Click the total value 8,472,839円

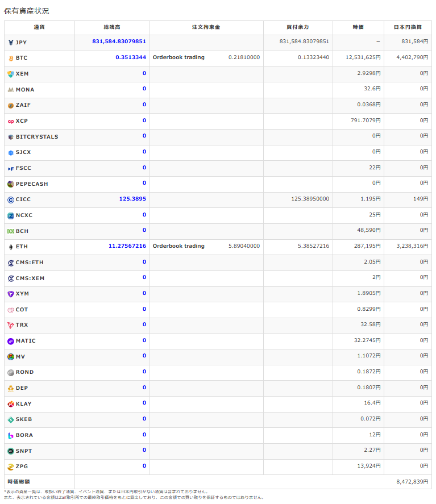click(412, 482)
